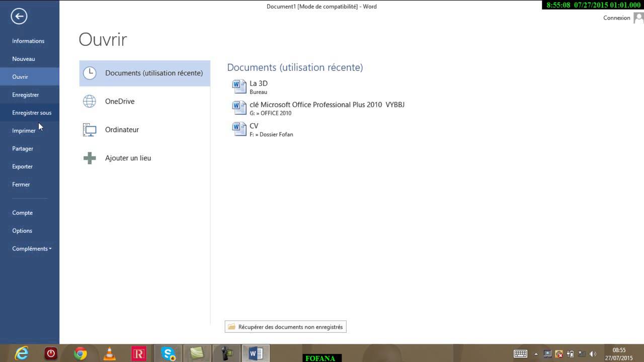Viewport: 644px width, 362px height.
Task: Click the OneDrive globe icon
Action: [x=90, y=101]
